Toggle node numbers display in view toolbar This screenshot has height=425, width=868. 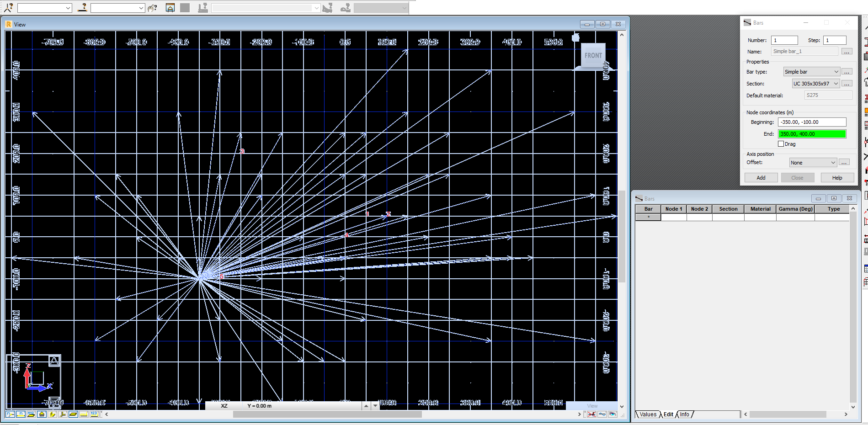point(10,414)
